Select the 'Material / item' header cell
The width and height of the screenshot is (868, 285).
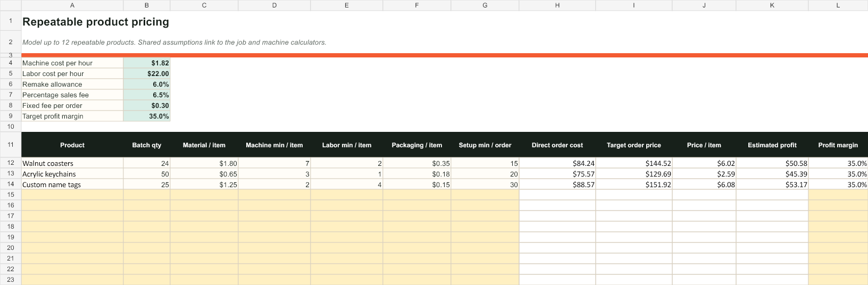[x=204, y=145]
